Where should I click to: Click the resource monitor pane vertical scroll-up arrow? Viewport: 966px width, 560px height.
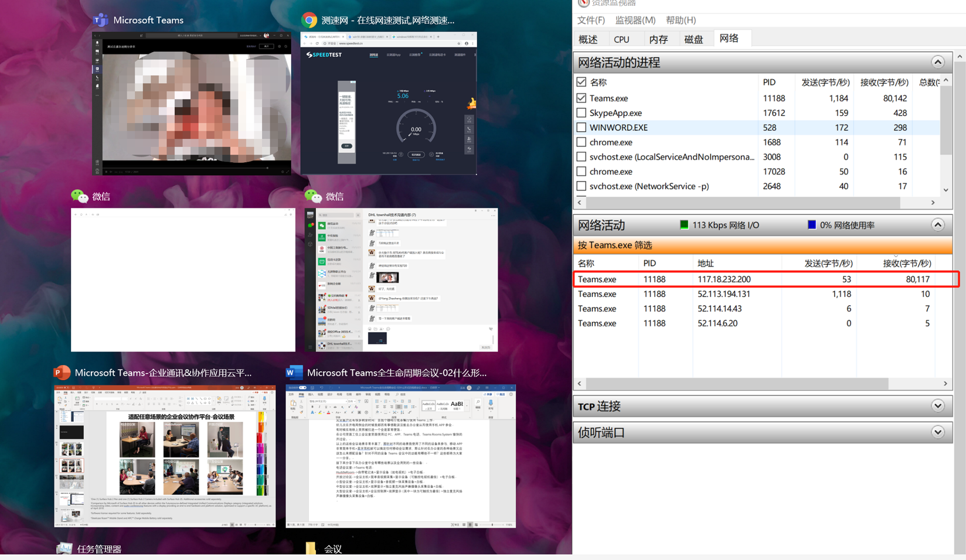[960, 56]
